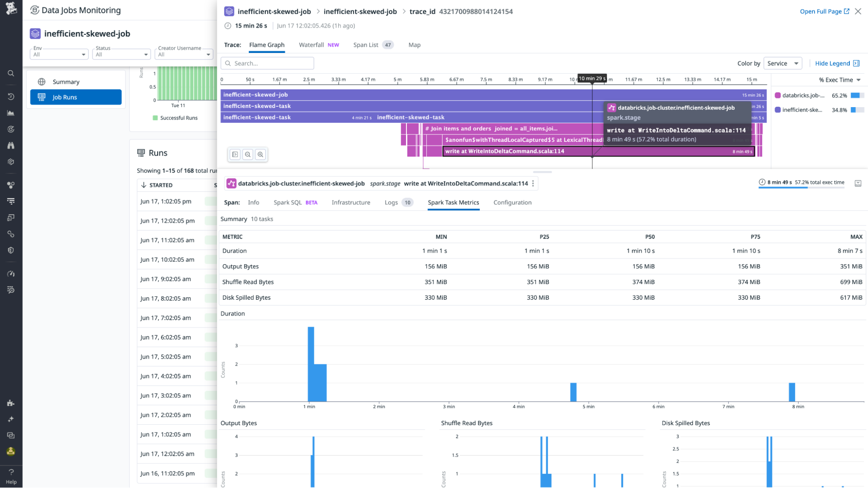
Task: Open the Color by Service dropdown
Action: [782, 63]
